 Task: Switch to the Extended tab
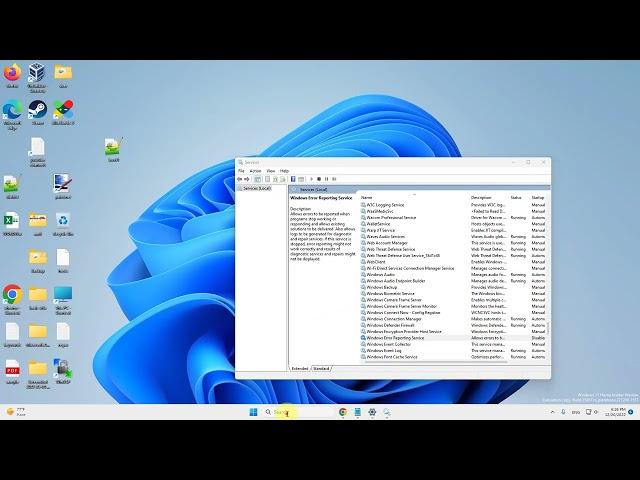point(300,369)
